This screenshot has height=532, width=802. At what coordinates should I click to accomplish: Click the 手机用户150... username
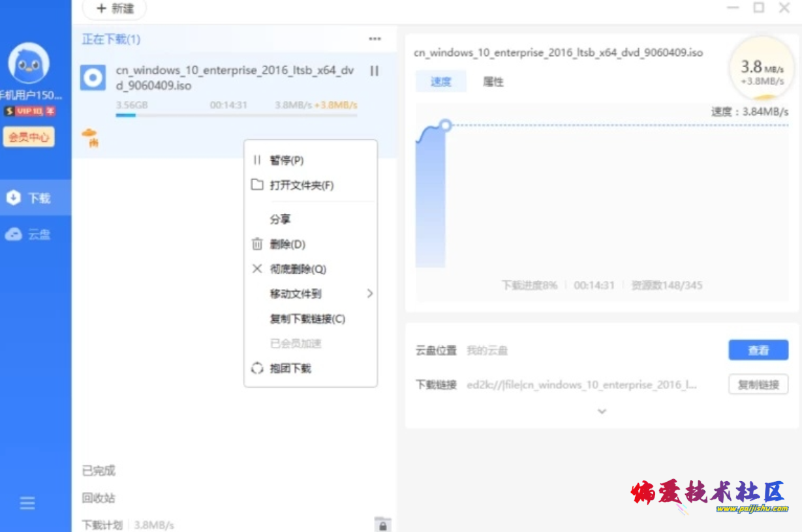click(x=30, y=95)
